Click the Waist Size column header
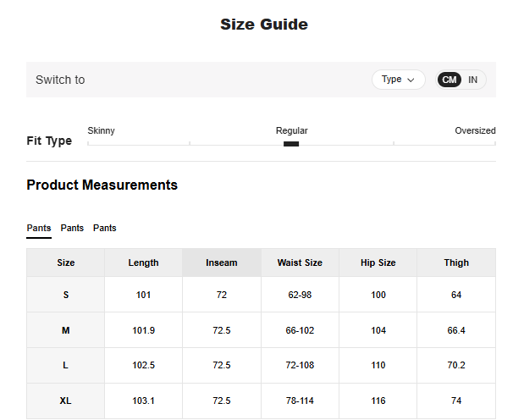 tap(300, 262)
